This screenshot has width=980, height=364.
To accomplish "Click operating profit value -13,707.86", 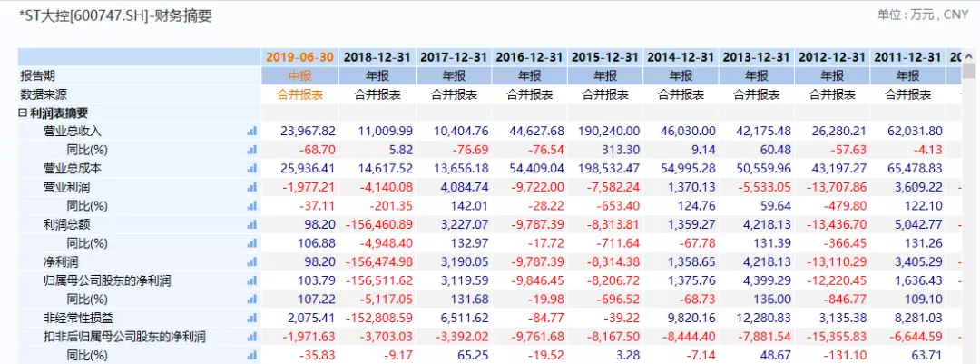I will click(838, 188).
